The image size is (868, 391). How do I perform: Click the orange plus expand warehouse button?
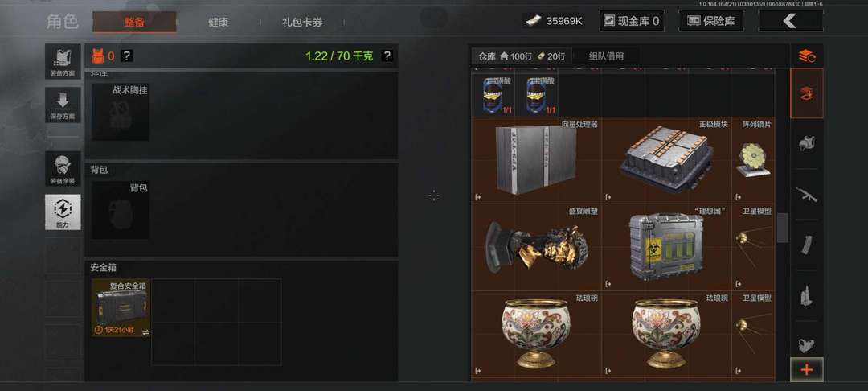click(807, 369)
